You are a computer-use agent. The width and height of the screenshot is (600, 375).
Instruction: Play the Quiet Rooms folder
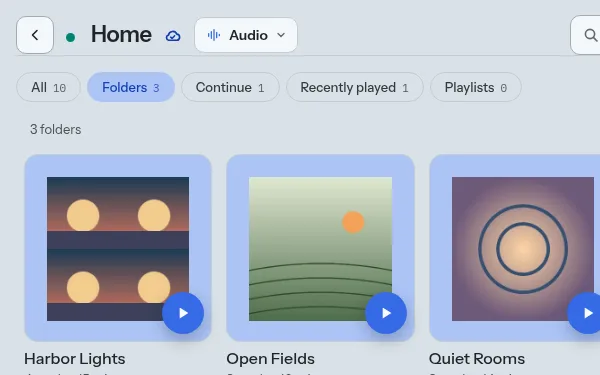585,313
